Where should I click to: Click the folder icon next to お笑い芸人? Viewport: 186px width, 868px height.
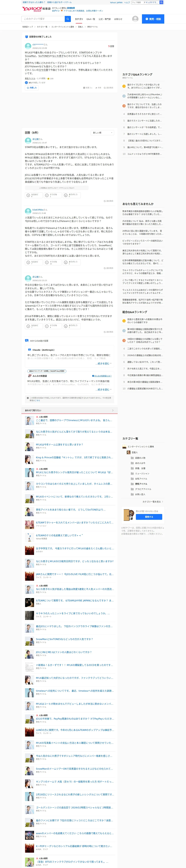(x=132, y=494)
